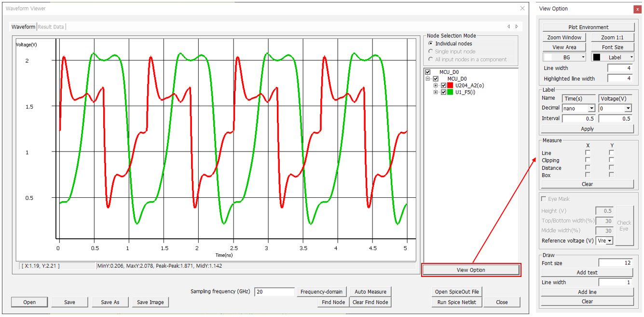Viewport: 644px width, 317px height.
Task: Close the View Option panel
Action: (x=637, y=9)
